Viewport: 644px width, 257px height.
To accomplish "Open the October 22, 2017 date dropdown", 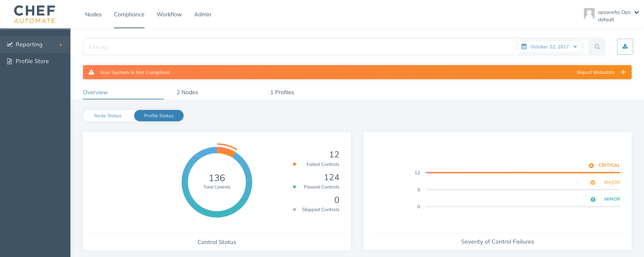I will click(550, 47).
